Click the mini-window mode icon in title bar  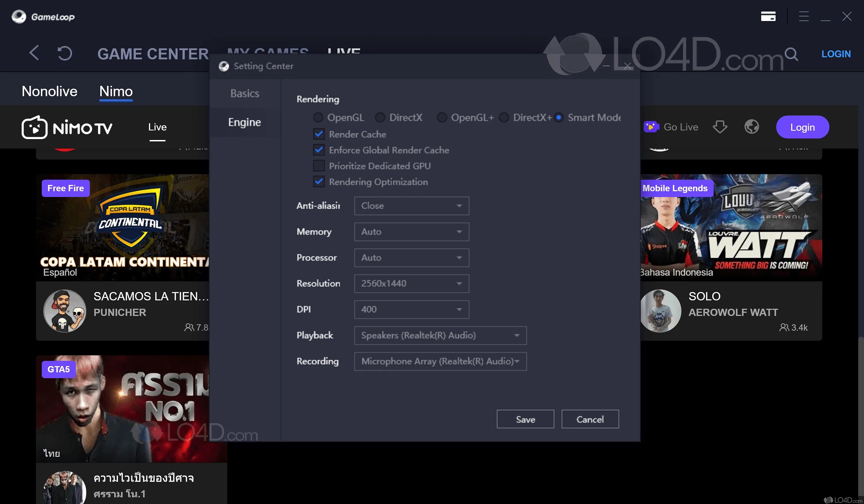(768, 16)
